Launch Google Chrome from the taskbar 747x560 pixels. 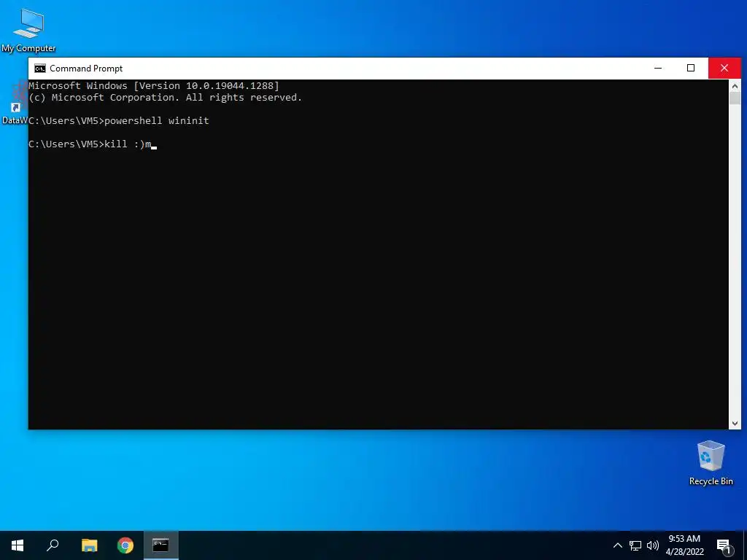(125, 545)
